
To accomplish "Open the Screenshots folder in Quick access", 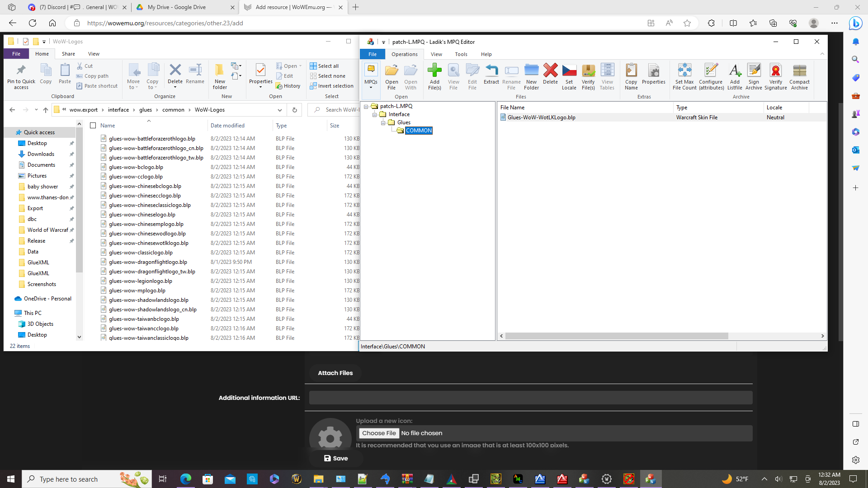I will coord(42,284).
